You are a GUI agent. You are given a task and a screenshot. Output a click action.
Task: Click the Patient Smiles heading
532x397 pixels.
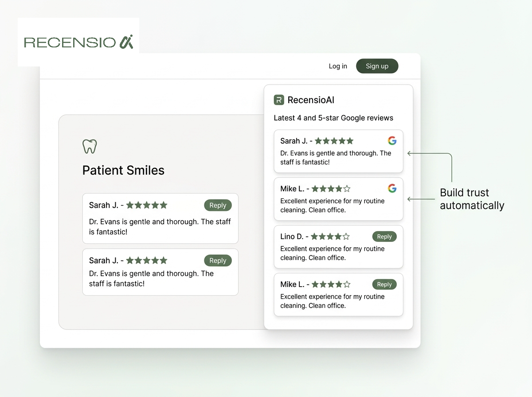(x=123, y=170)
